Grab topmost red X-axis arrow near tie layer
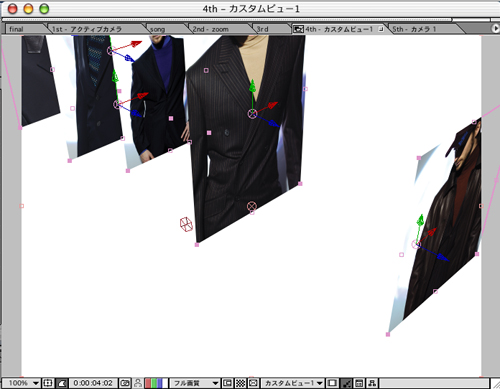Screen dimensions: 500x389 136,44
